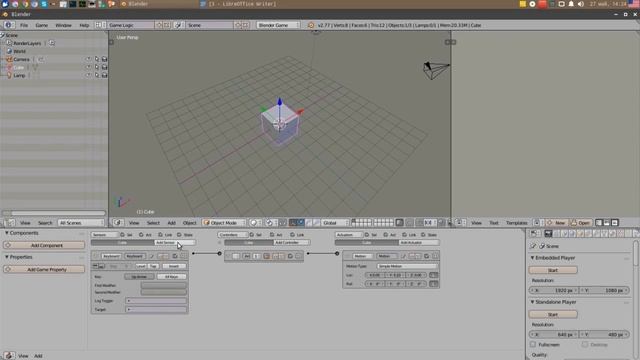The image size is (640, 360).
Task: Open the Add Sensor dropdown
Action: click(175, 242)
